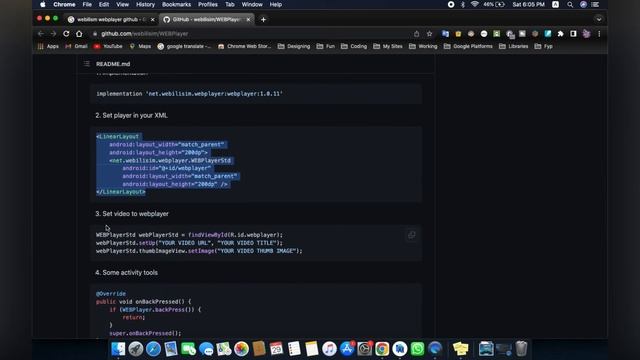Open the Gmail bookmark
The image size is (640, 360).
tap(76, 47)
